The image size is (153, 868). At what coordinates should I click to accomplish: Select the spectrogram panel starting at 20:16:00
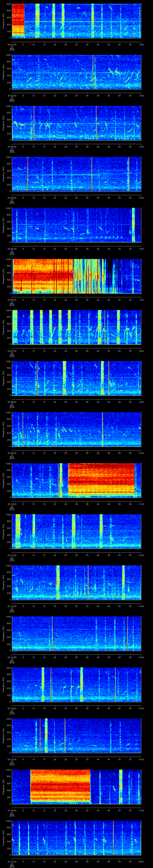click(76, 787)
